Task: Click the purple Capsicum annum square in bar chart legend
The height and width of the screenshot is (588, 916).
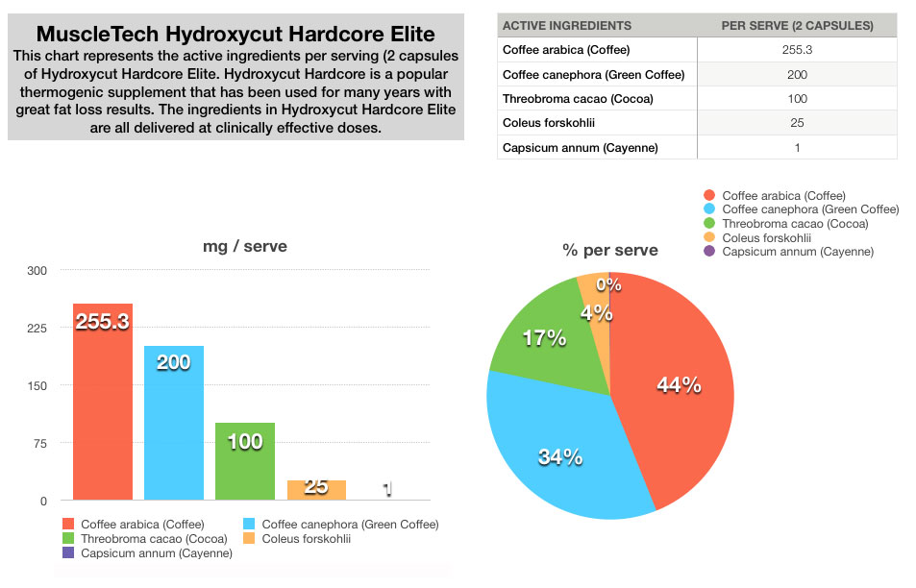Action: (x=68, y=552)
